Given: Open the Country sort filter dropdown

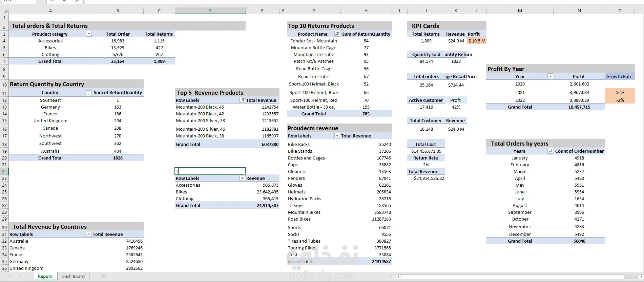Looking at the screenshot, I should click(89, 93).
